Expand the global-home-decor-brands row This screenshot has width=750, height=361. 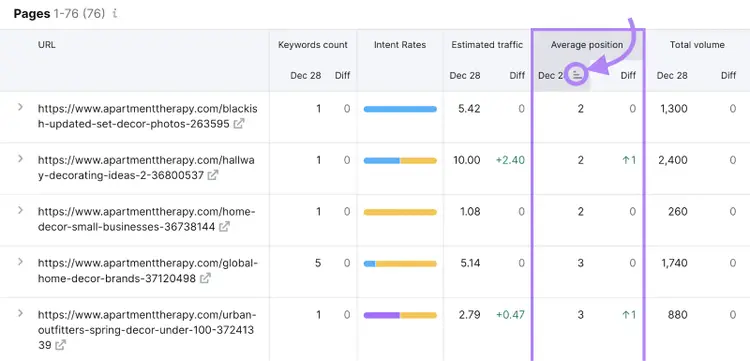(20, 262)
